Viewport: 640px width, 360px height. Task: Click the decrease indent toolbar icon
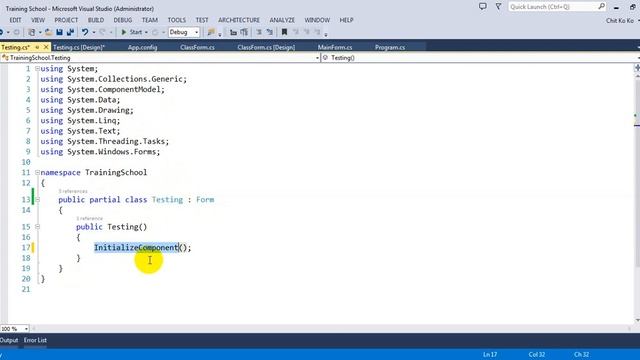pos(233,32)
